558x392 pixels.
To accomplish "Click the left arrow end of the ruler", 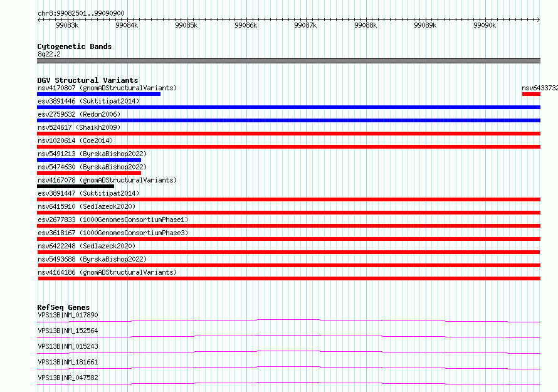I will [x=39, y=20].
